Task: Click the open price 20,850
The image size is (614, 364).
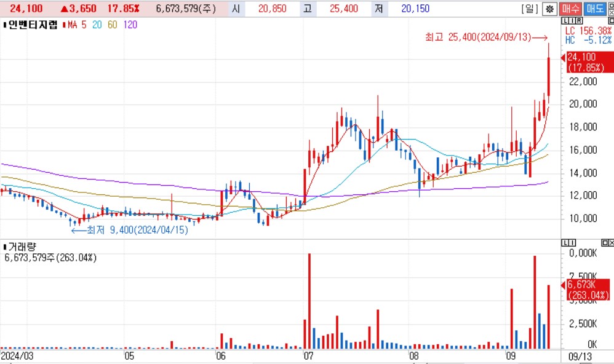Action: [272, 9]
